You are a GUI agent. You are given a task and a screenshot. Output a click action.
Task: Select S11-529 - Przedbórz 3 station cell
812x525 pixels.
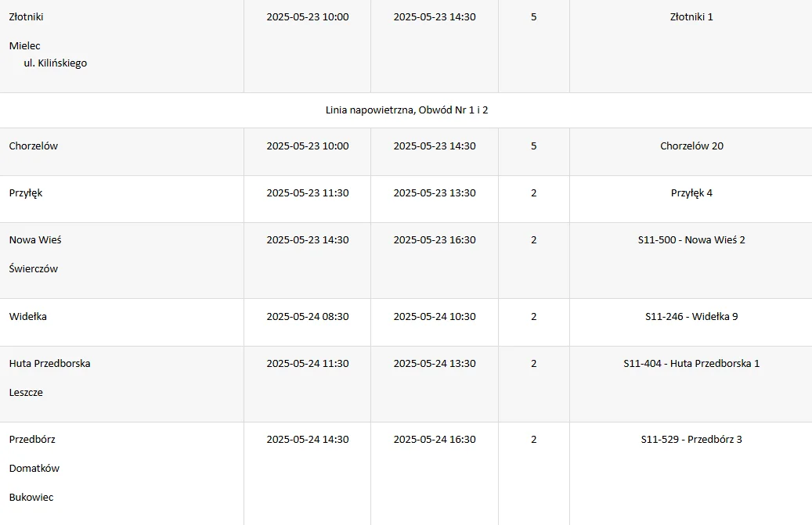[691, 440]
